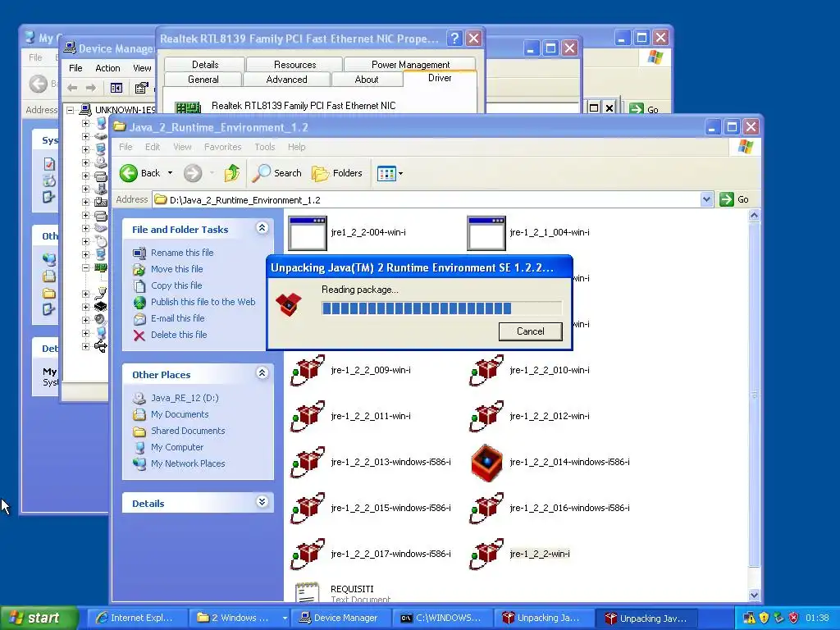Open Shared Documents in Other Places

click(188, 431)
